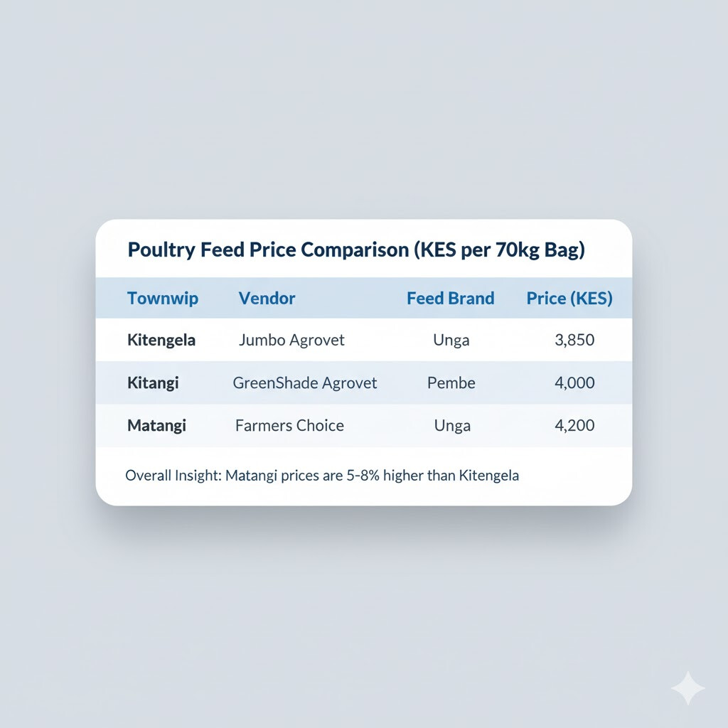Click the 4,200 price cell
Viewport: 728px width, 728px height.
click(x=574, y=425)
